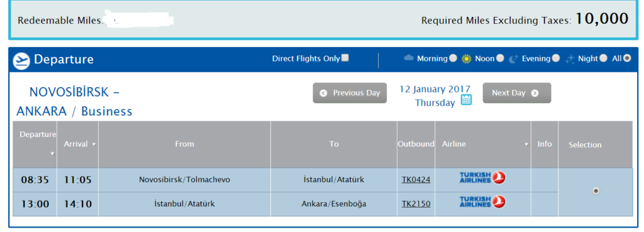
Task: Open the calendar date picker icon
Action: [x=466, y=100]
